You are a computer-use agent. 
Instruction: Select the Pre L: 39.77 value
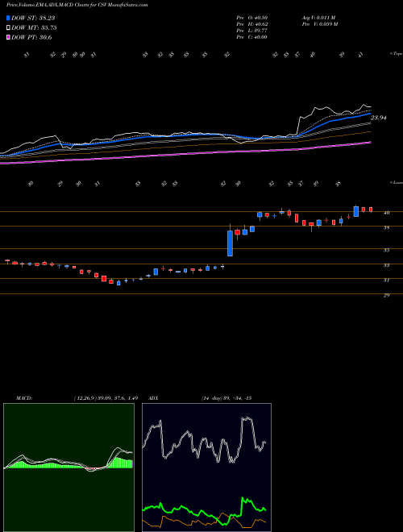pos(252,31)
